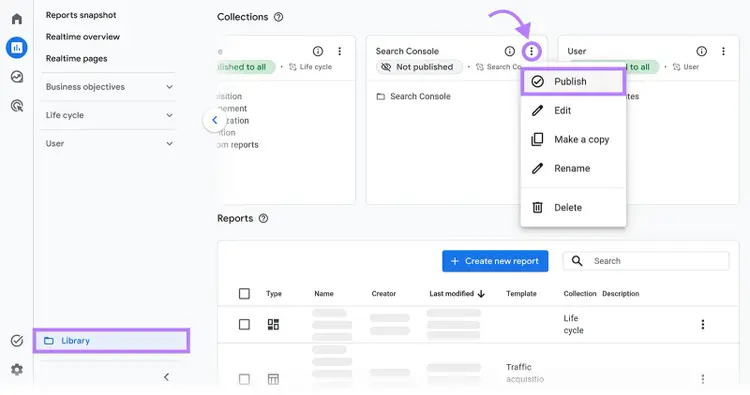Click the Not published status chip
This screenshot has height=395, width=750.
(x=419, y=67)
